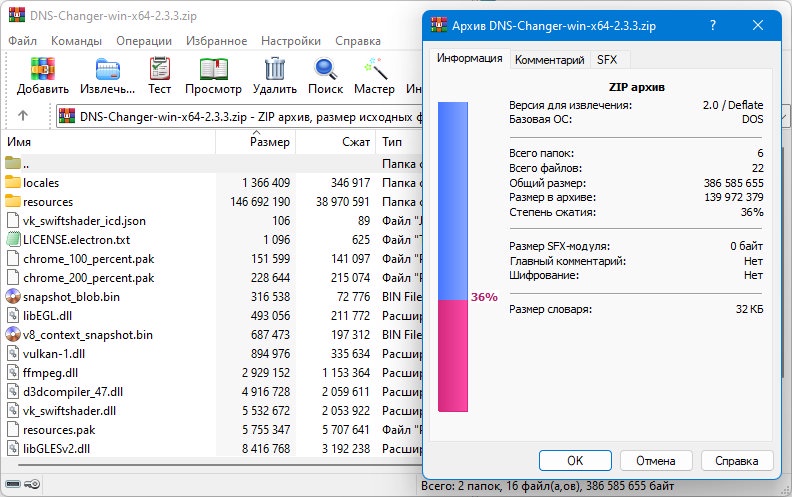Click the vk_swiftshader_icd.json file icon
The height and width of the screenshot is (497, 792).
pos(13,220)
